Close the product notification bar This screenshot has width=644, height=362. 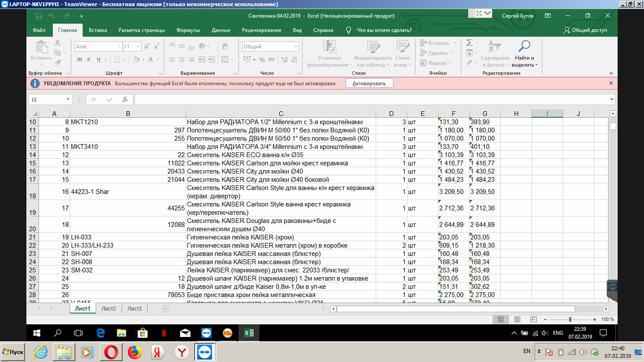pyautogui.click(x=611, y=83)
